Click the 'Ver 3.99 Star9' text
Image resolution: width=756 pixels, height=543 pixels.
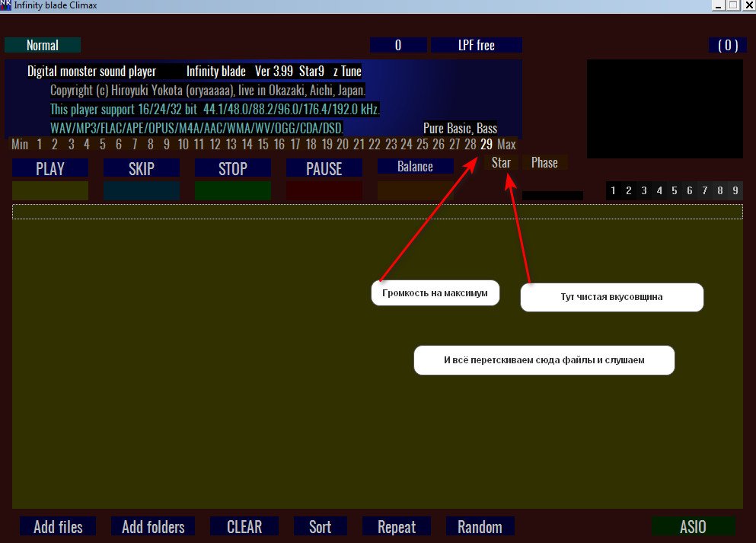[289, 72]
